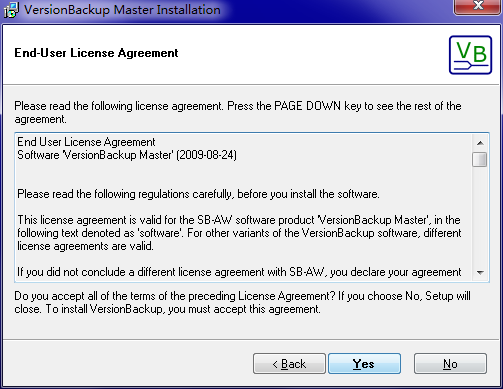
Task: Click the license scrollbar up arrow
Action: 480,143
